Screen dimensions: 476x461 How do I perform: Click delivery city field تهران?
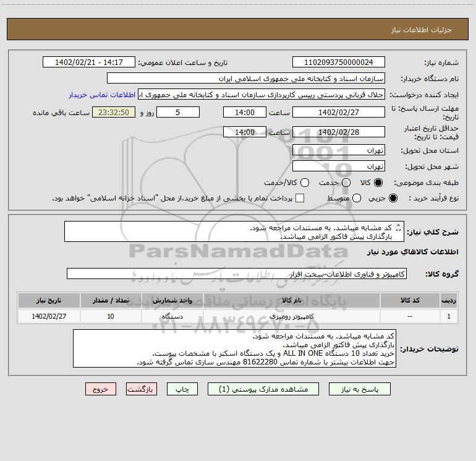tap(339, 166)
